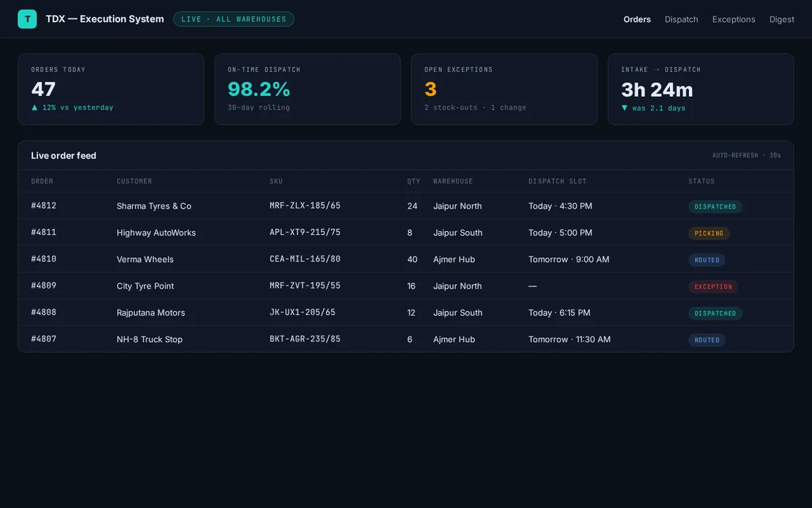812x508 pixels.
Task: Open the Open Exceptions card
Action: point(504,89)
